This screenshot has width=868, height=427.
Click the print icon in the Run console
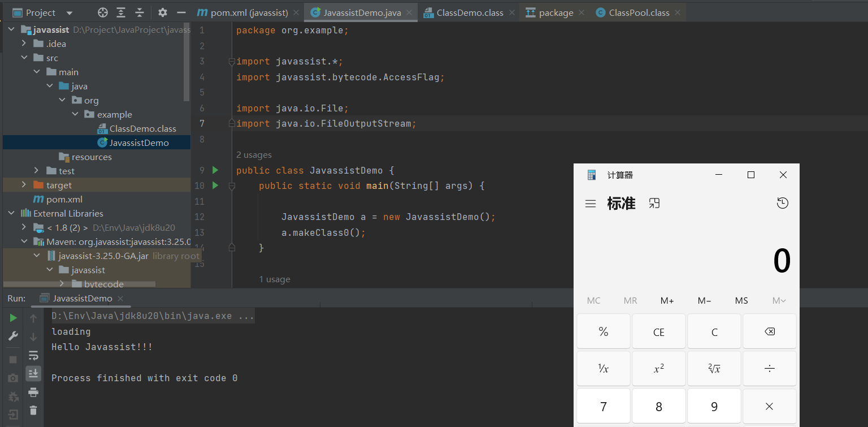click(x=33, y=392)
